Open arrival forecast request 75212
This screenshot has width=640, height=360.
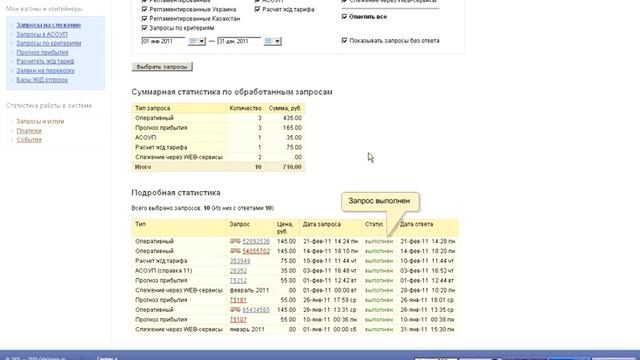point(238,280)
